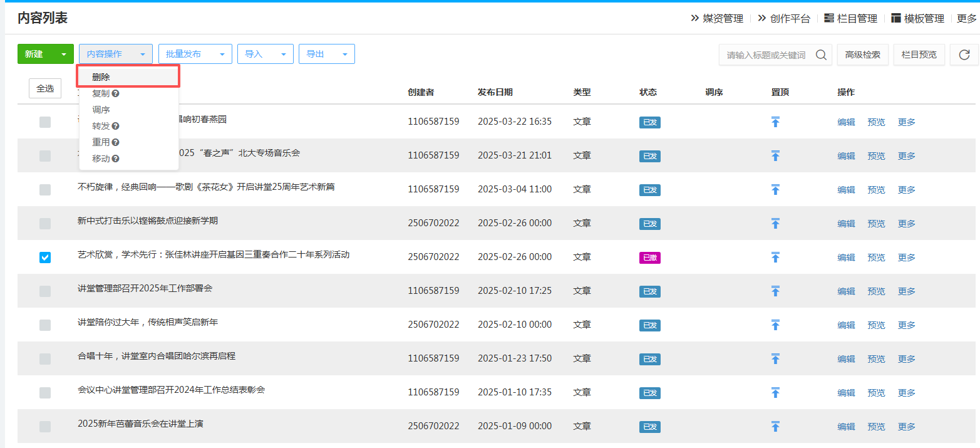Open the 导入 dropdown
The width and height of the screenshot is (980, 448).
(x=265, y=55)
